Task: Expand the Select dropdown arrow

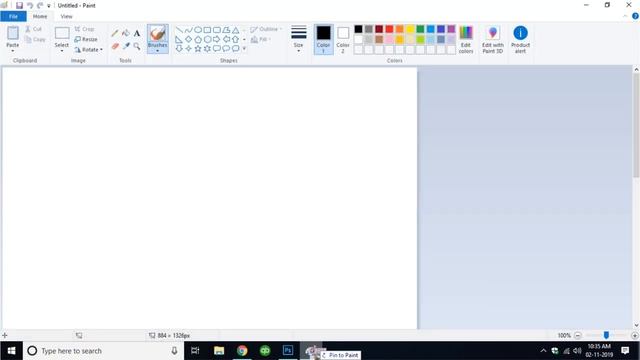Action: pyautogui.click(x=62, y=51)
